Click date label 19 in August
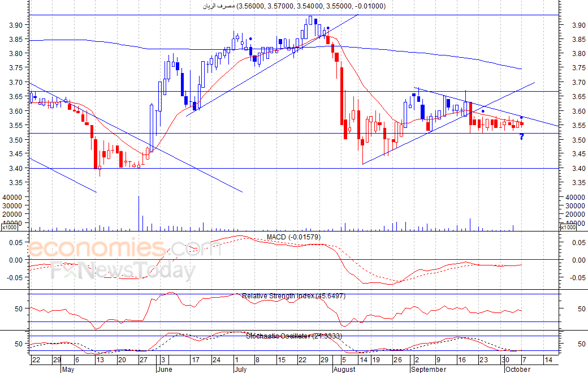The image size is (588, 373). [x=376, y=360]
